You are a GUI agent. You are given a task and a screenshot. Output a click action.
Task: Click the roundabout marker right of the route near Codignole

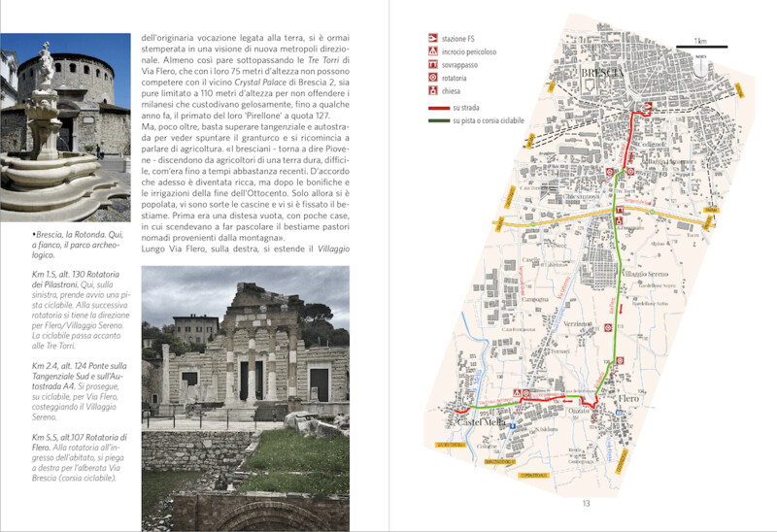tap(630, 172)
